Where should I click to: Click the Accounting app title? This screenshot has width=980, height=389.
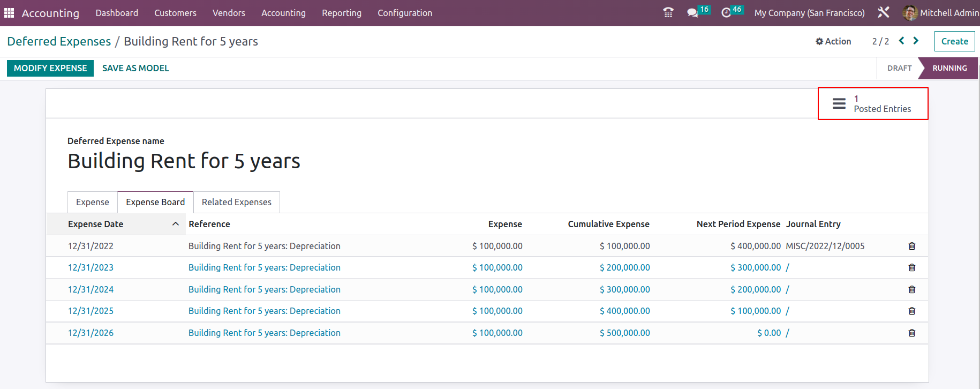[x=50, y=13]
